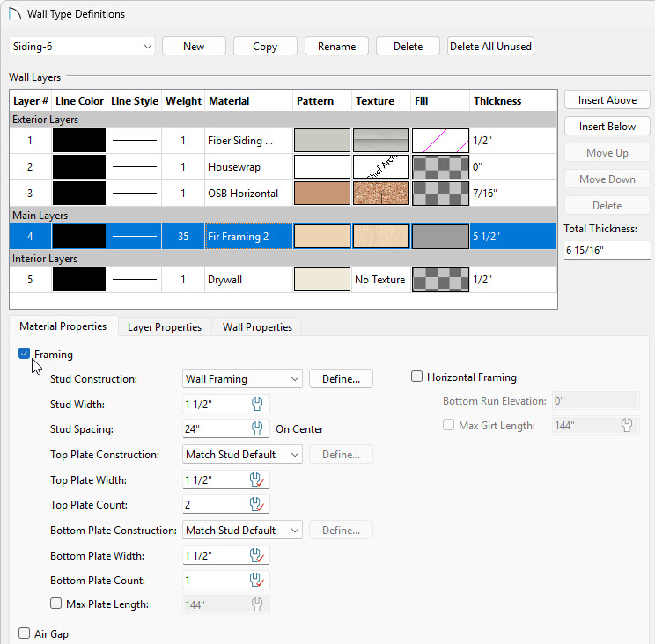
Task: Click the Housewrap checkered fill swatch
Action: tap(440, 167)
